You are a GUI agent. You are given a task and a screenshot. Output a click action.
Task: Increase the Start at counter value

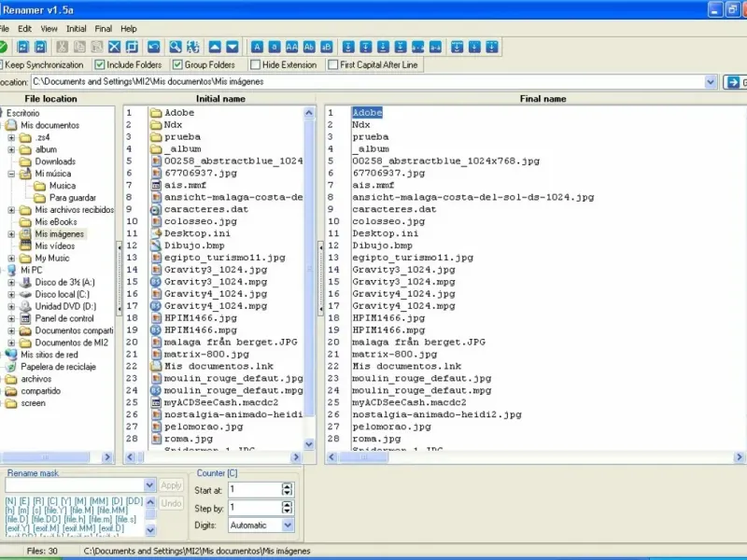click(x=288, y=485)
